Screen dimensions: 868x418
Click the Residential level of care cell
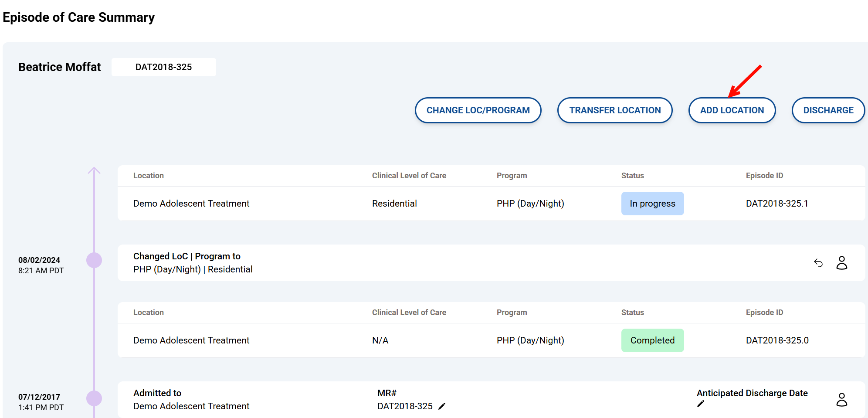tap(394, 204)
